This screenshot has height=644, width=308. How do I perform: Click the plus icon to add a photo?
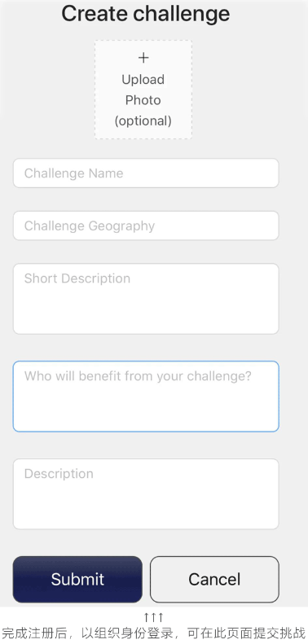click(x=143, y=58)
